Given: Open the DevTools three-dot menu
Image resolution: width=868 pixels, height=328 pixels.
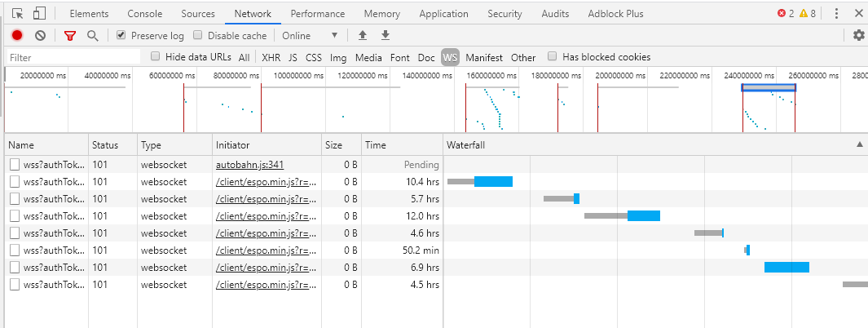Looking at the screenshot, I should tap(836, 14).
